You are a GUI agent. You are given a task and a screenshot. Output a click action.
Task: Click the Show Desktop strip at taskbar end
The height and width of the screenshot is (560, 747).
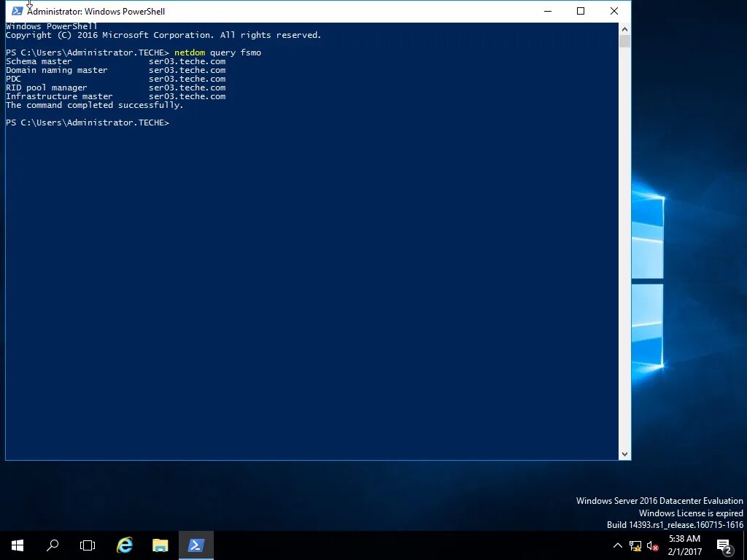pos(745,545)
